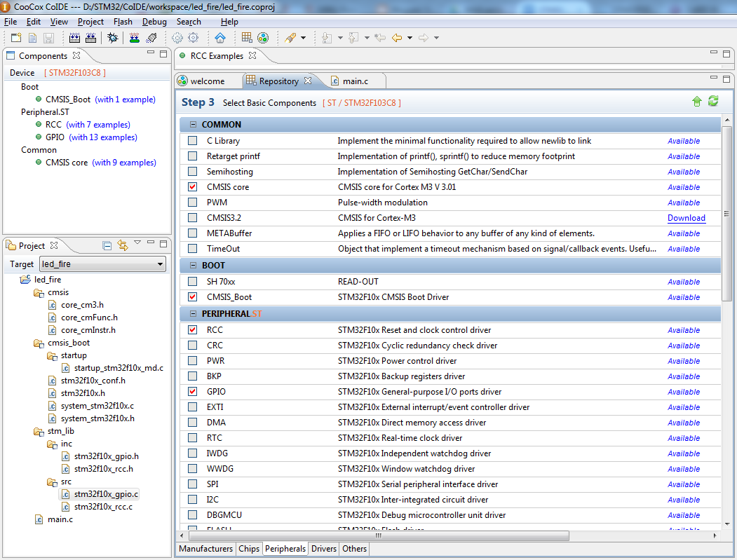737x560 pixels.
Task: Enable the C Library component checkbox
Action: coord(193,141)
